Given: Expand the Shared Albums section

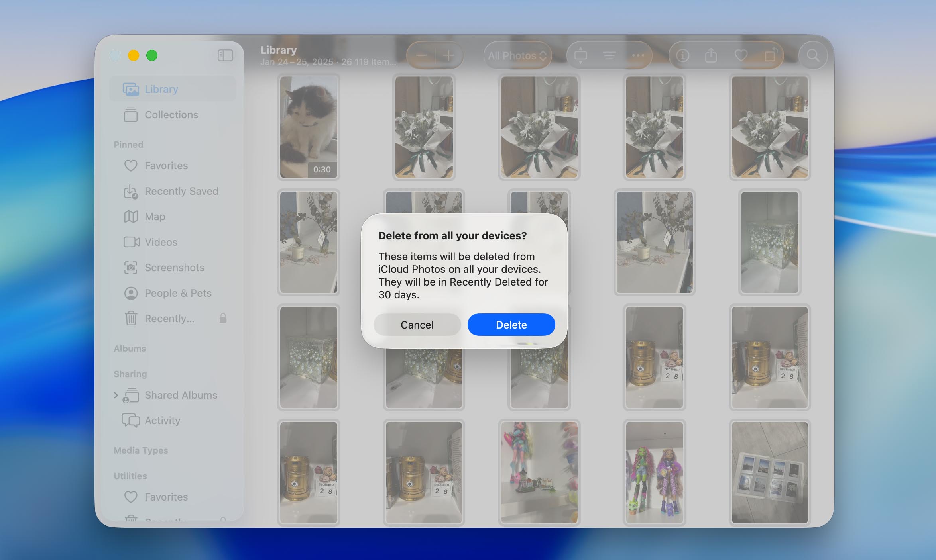Looking at the screenshot, I should coord(116,395).
